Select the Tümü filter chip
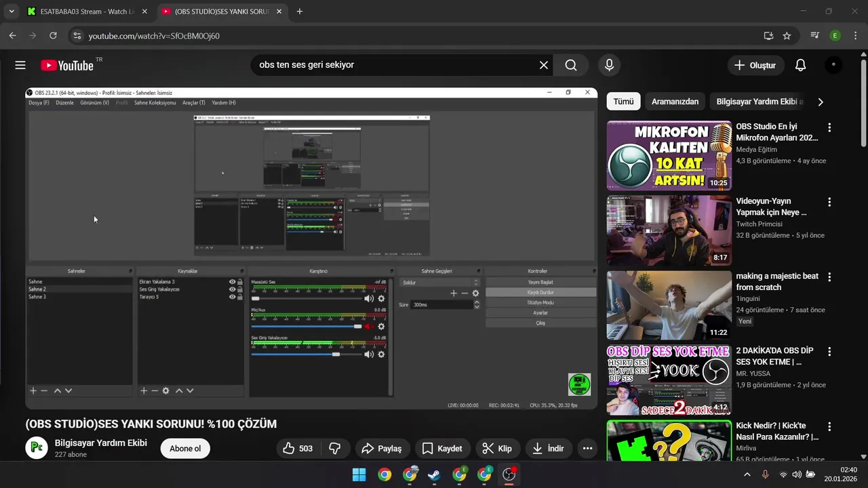The width and height of the screenshot is (868, 488). point(623,102)
